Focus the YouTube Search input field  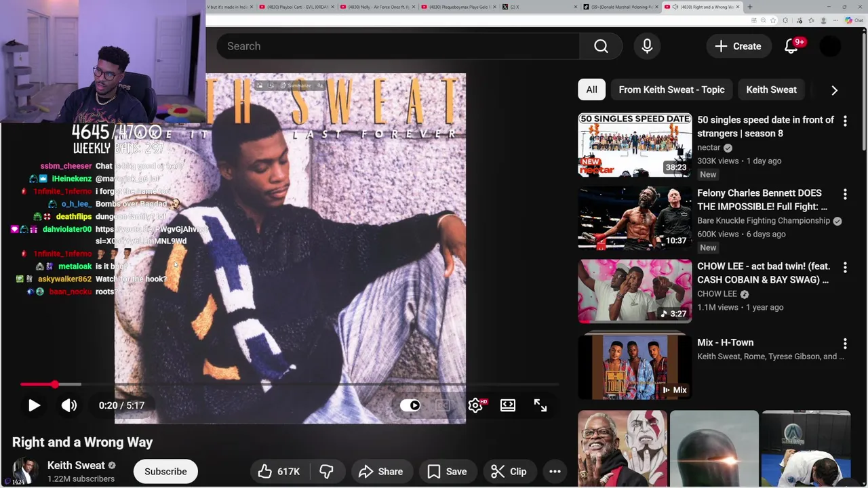coord(398,46)
